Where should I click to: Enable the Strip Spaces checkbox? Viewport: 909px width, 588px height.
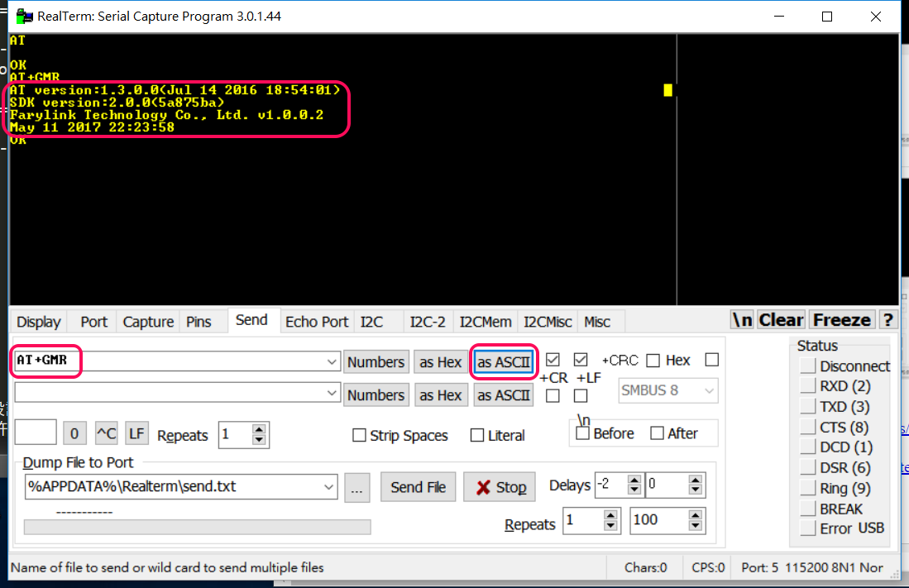click(x=360, y=435)
